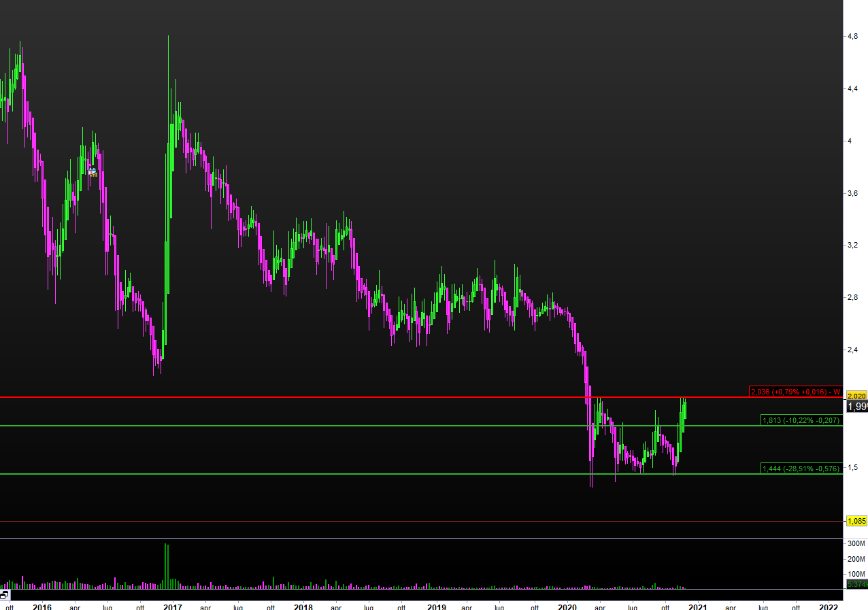Viewport: 868px width, 610px height.
Task: Click the 2020 label on time axis
Action: click(566, 604)
